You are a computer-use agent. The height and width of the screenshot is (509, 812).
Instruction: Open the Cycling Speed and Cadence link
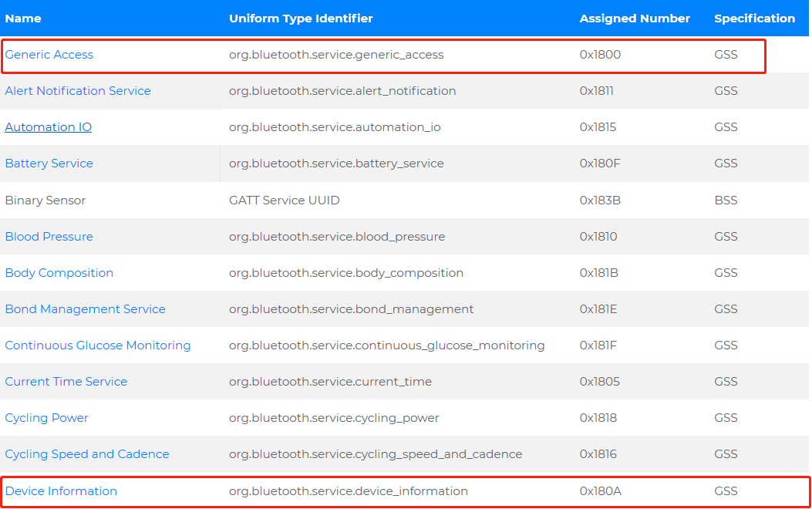pos(87,454)
